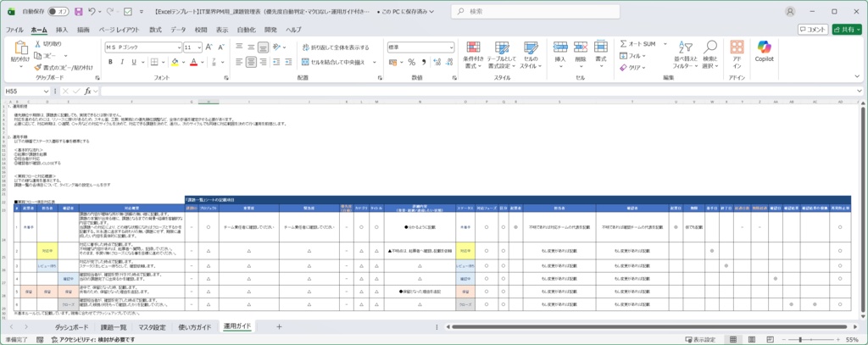Toggle Align Left alignment
Viewport: 868px width, 345px height.
[x=239, y=62]
